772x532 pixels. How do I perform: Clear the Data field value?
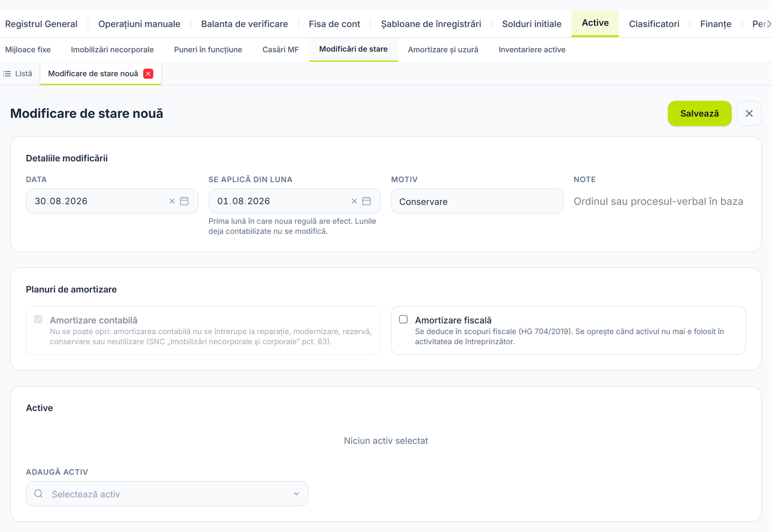pyautogui.click(x=172, y=201)
